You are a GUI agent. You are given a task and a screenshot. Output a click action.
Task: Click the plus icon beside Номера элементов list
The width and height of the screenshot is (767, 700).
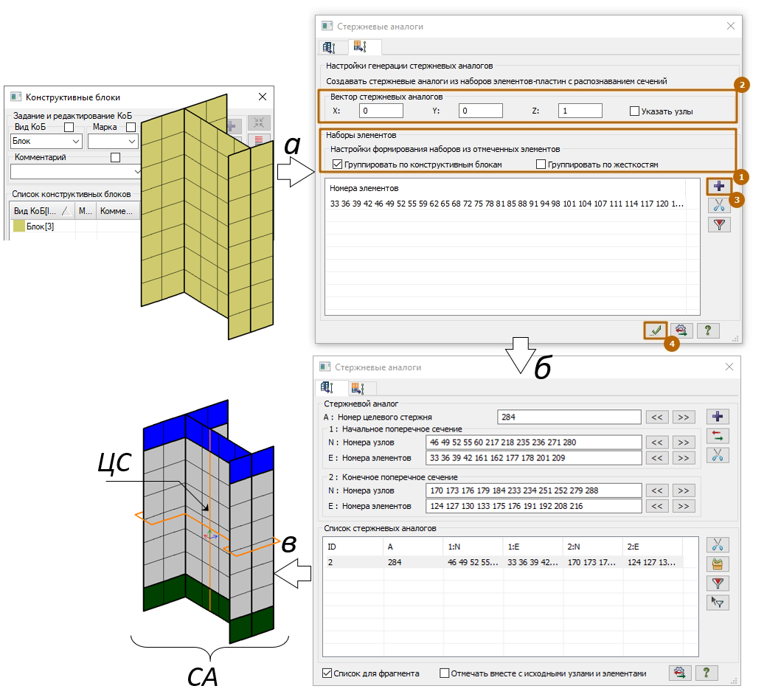pyautogui.click(x=718, y=186)
